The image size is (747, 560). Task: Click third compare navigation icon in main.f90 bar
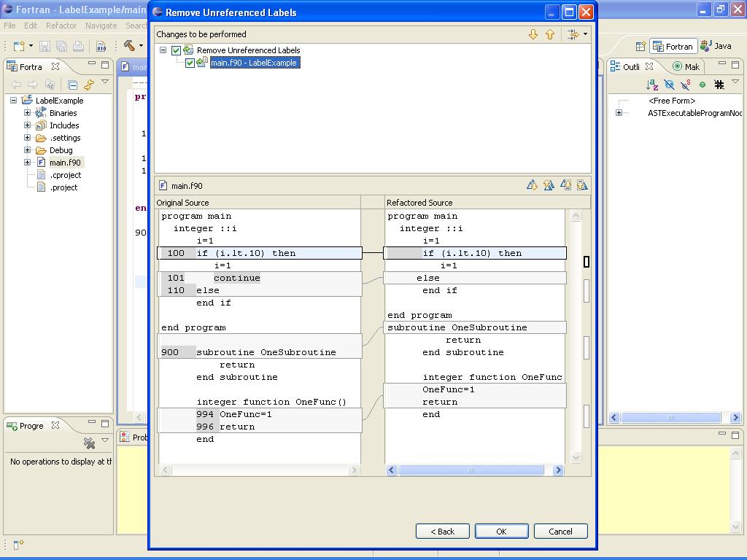(x=565, y=185)
